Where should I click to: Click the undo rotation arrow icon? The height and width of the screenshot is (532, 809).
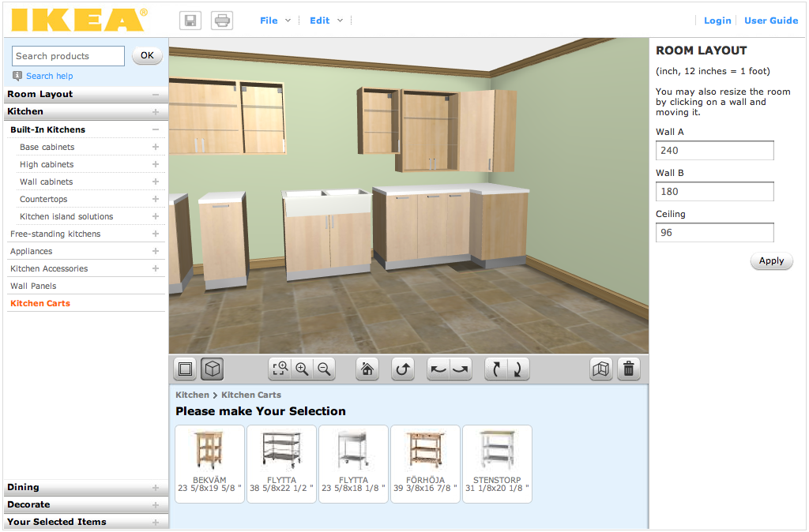(403, 369)
